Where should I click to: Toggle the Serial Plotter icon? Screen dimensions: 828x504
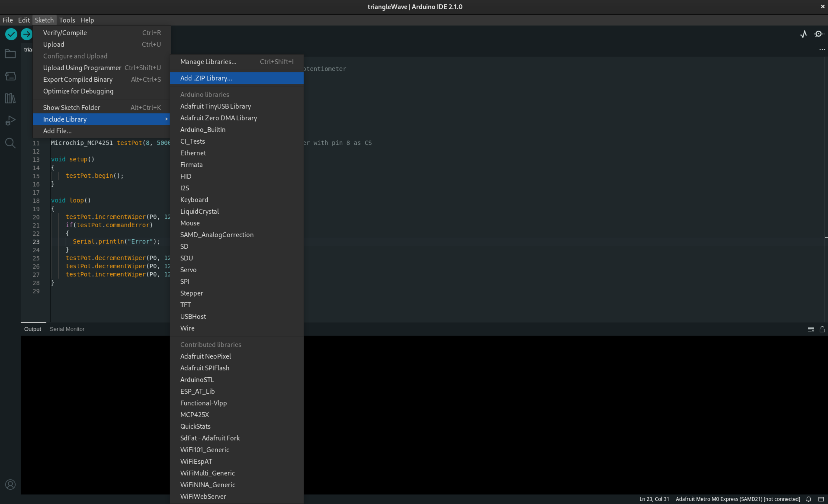804,34
